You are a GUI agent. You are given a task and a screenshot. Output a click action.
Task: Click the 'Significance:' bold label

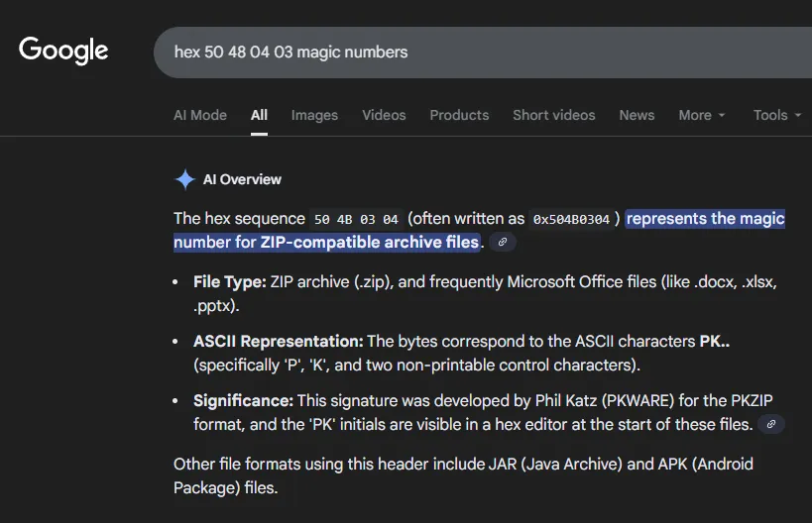pos(243,401)
